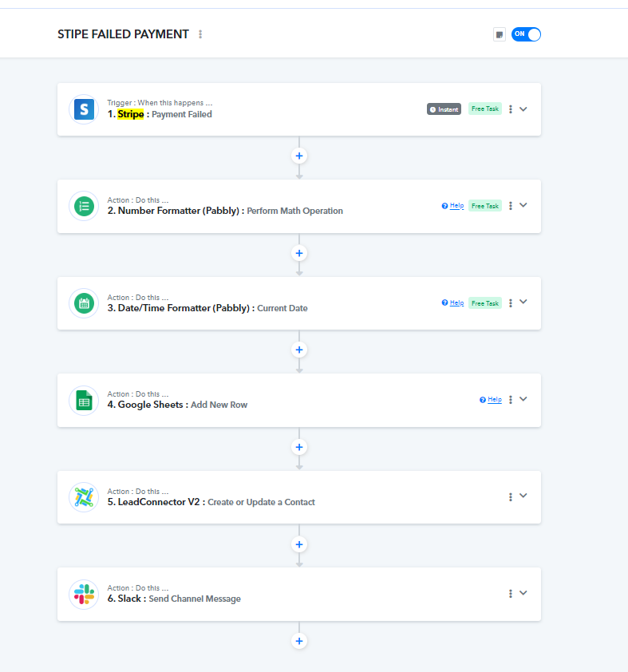Click the highlighted Stripe text in step 1
Viewport: 628px width, 672px height.
pos(131,114)
